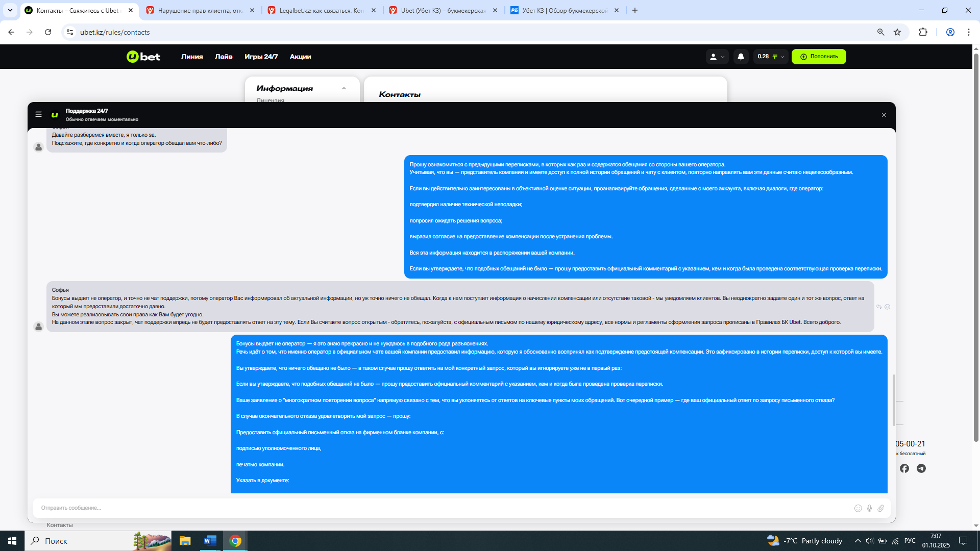Open the Telegram social link icon
This screenshot has height=551, width=980.
tap(921, 468)
